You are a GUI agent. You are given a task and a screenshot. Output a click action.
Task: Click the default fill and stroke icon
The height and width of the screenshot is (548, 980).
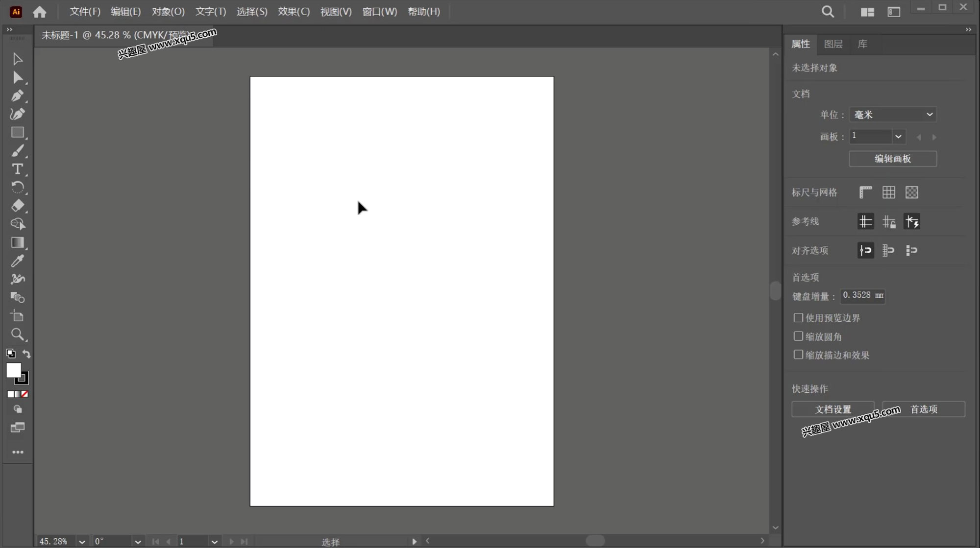pos(10,353)
